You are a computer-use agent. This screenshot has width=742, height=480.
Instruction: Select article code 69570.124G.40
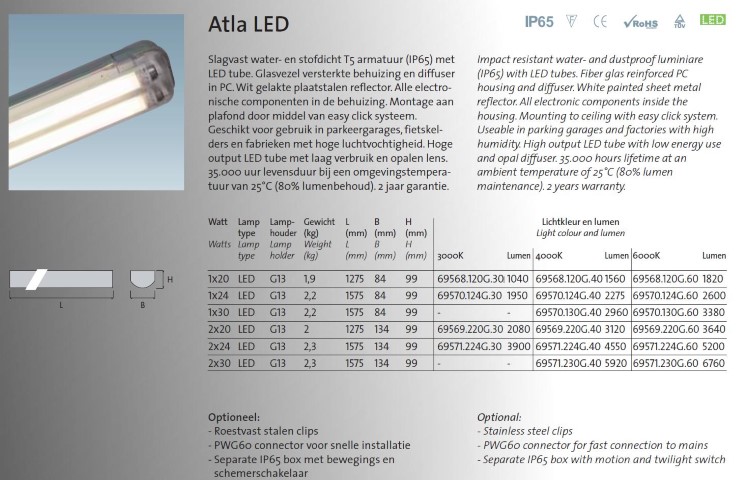click(568, 296)
